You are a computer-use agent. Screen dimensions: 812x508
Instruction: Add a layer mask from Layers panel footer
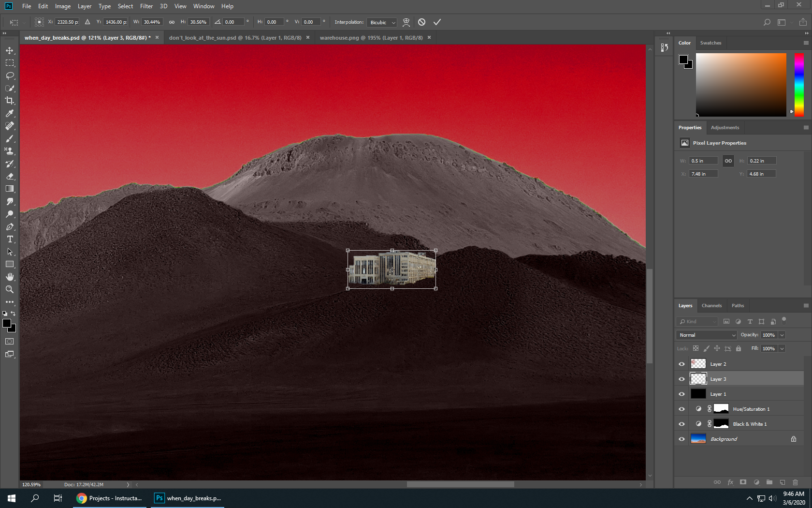743,482
